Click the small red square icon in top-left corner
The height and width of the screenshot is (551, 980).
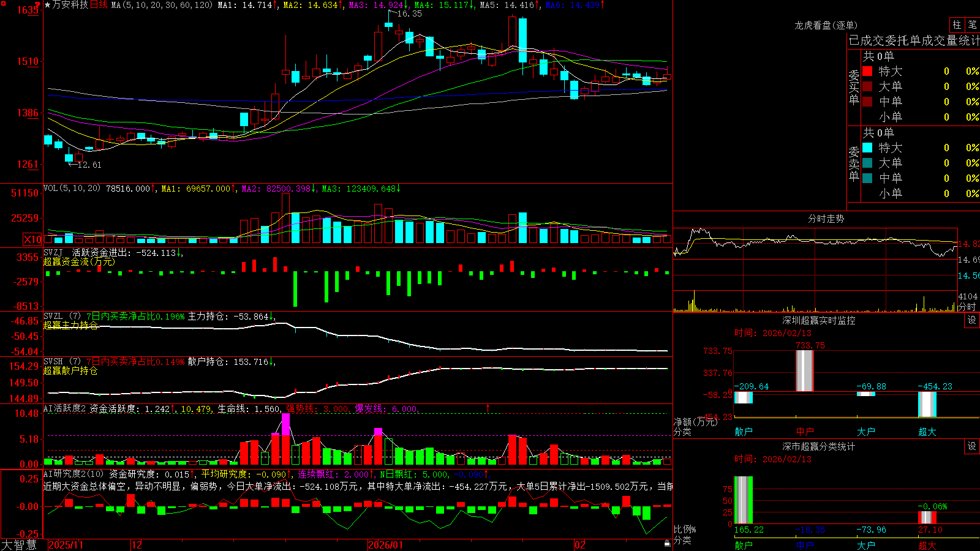(x=2, y=2)
